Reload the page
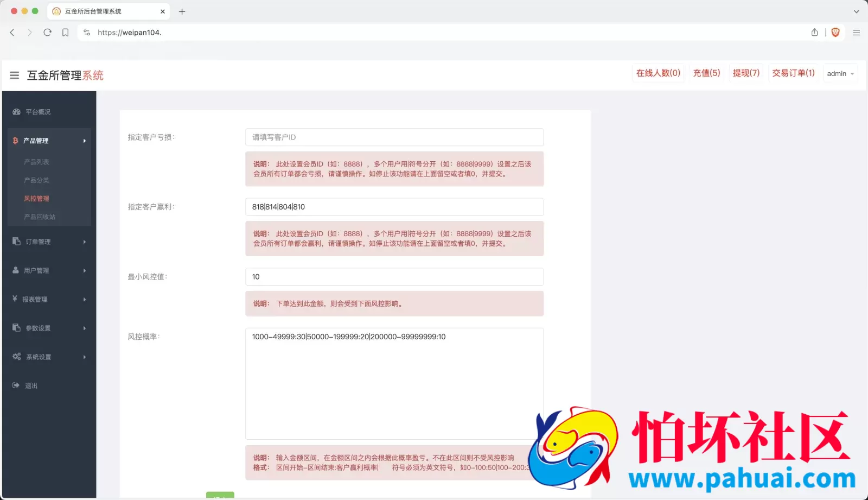 pyautogui.click(x=48, y=33)
